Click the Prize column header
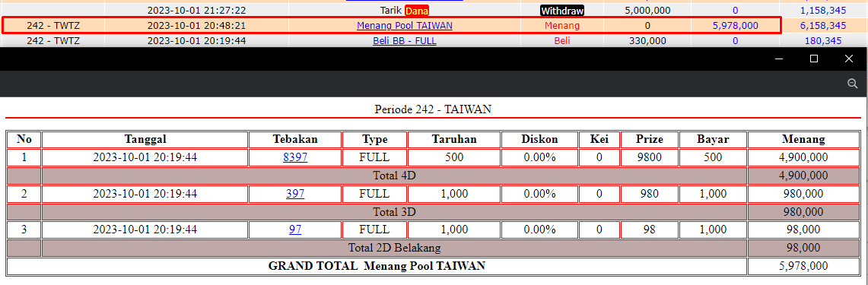 pyautogui.click(x=650, y=139)
